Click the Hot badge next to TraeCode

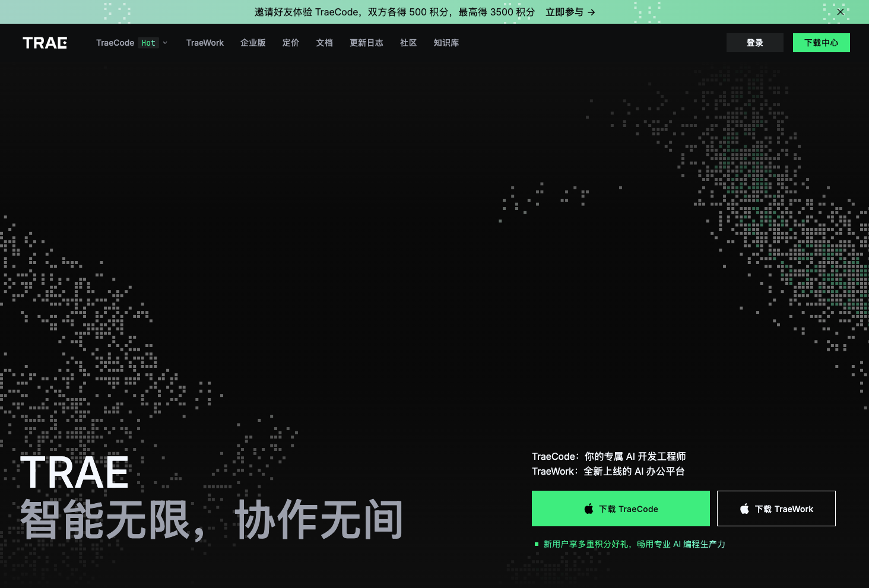[x=148, y=43]
